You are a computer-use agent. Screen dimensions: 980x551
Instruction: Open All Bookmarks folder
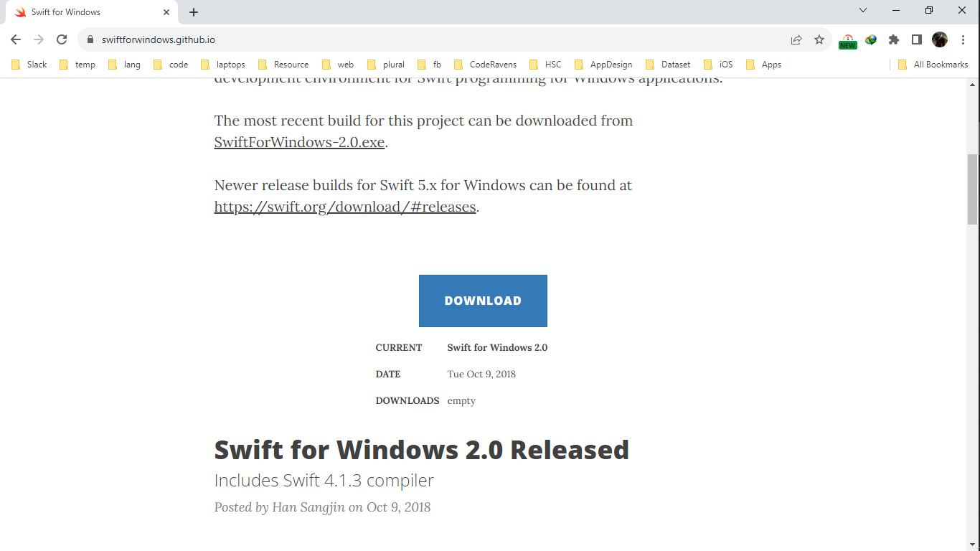pyautogui.click(x=933, y=65)
